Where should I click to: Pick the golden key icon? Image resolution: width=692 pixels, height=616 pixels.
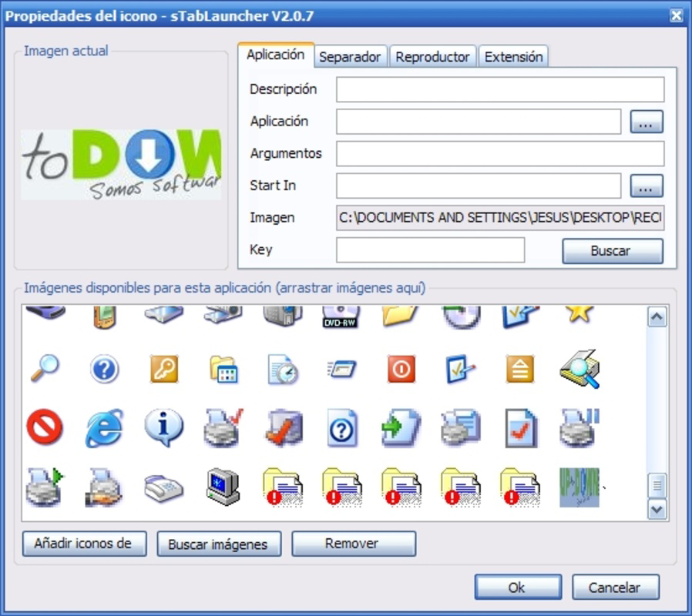(163, 370)
